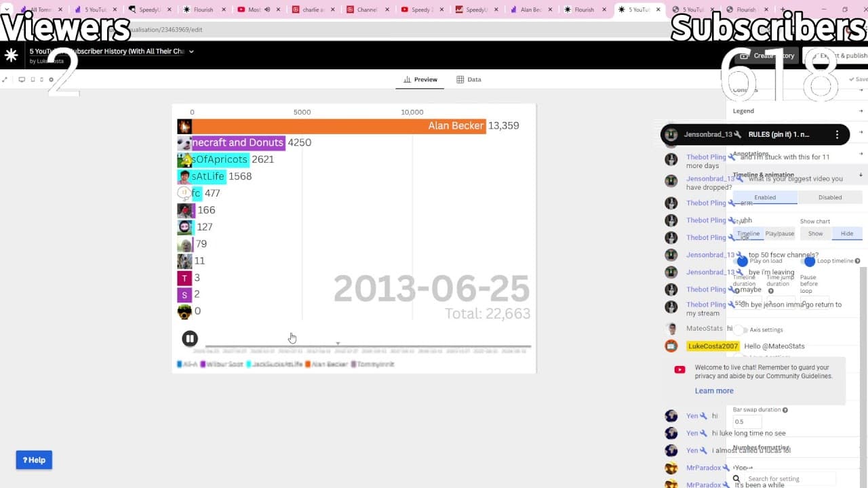Image resolution: width=868 pixels, height=488 pixels.
Task: Switch to the Data tab
Action: (x=469, y=79)
